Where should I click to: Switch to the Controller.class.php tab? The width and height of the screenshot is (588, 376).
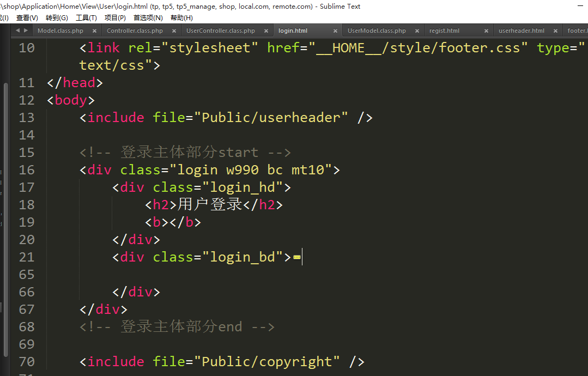(135, 31)
